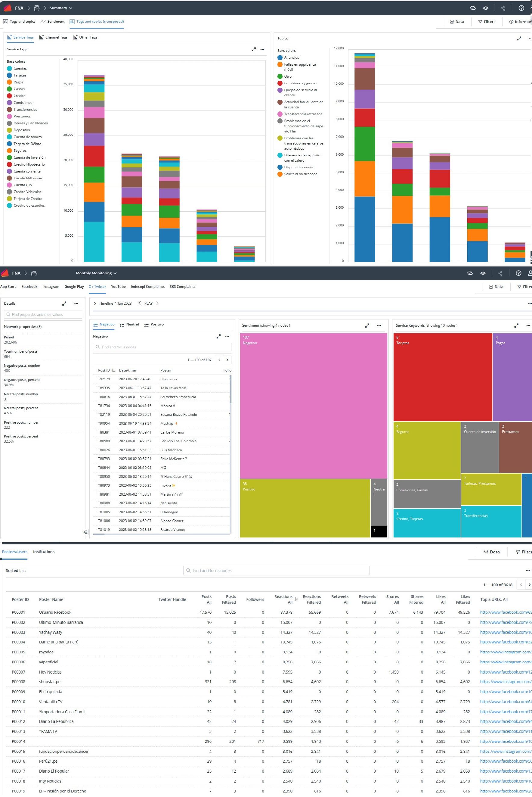532x797 pixels.
Task: Expand the Service Tags chart to fullscreen
Action: pyautogui.click(x=253, y=49)
